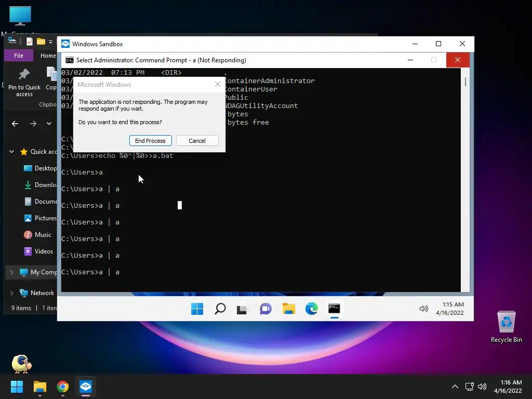This screenshot has width=532, height=399.
Task: Click Cancel in the not-responding dialog
Action: point(197,141)
